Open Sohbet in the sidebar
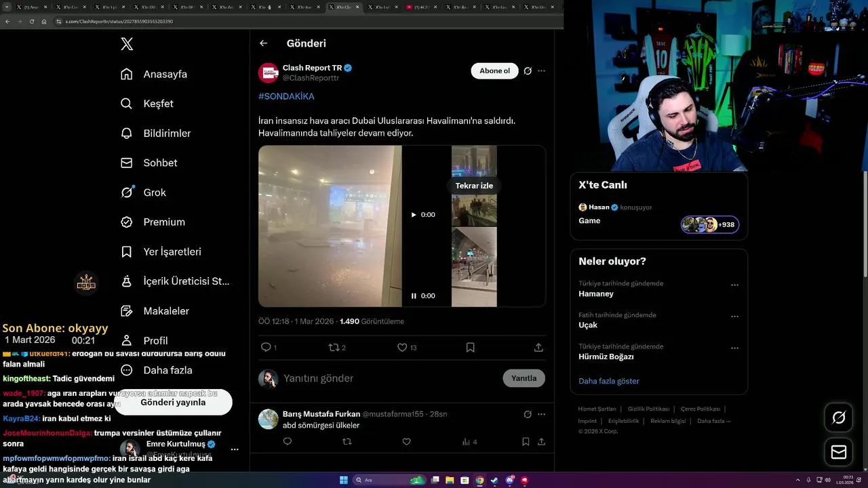The image size is (868, 488). click(149, 163)
